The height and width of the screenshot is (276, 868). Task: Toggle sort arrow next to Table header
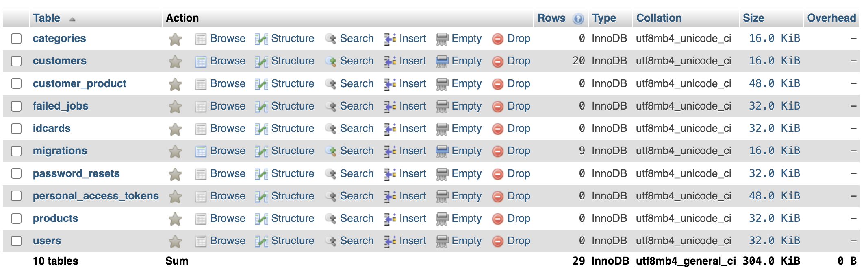tap(72, 19)
